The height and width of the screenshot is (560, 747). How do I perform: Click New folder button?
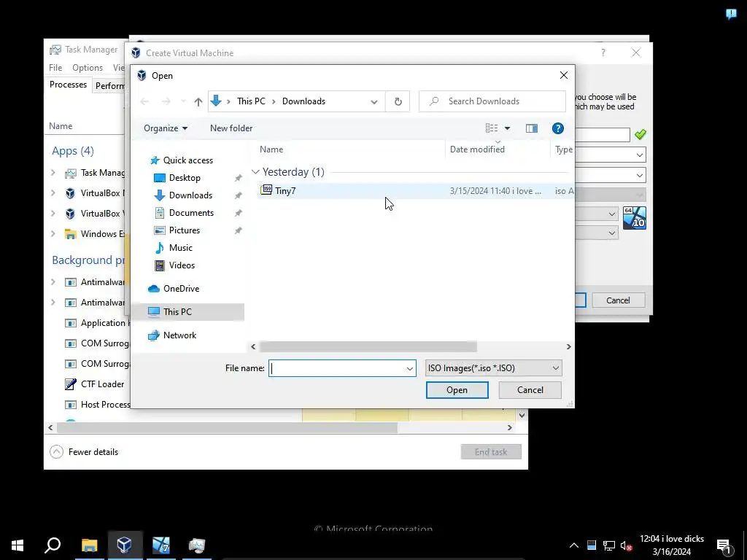click(x=231, y=128)
